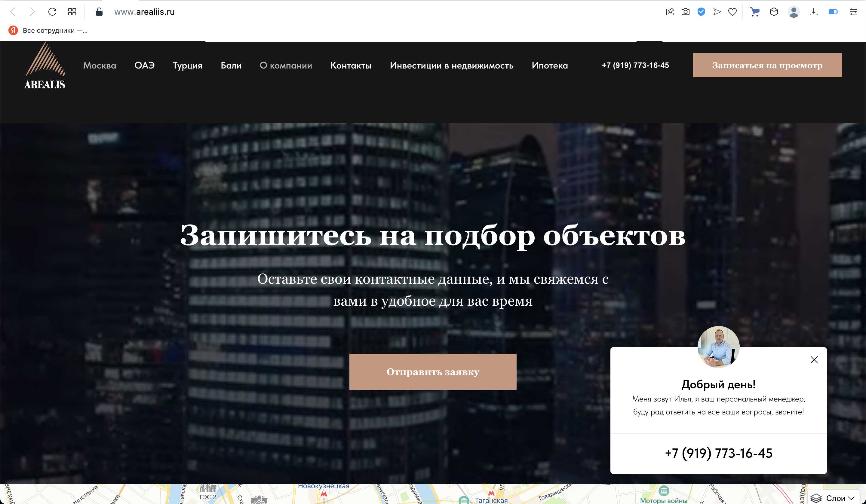
Task: Open the Москва menu item
Action: click(x=100, y=65)
